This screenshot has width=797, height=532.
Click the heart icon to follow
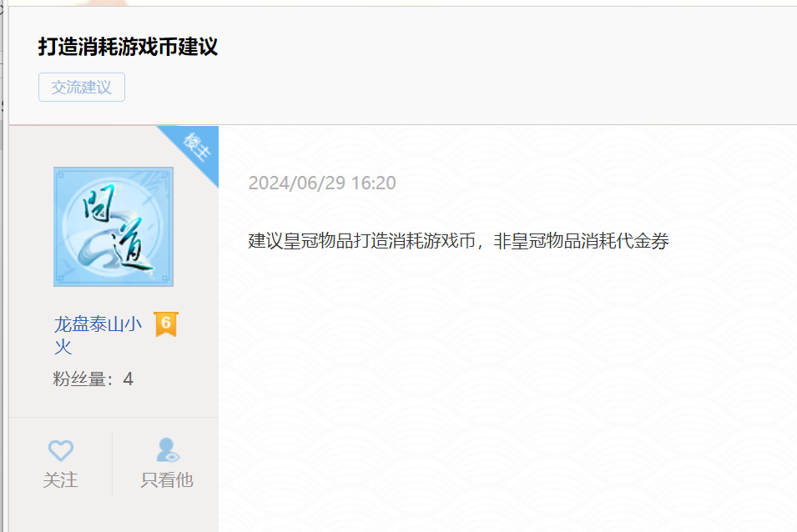tap(61, 449)
